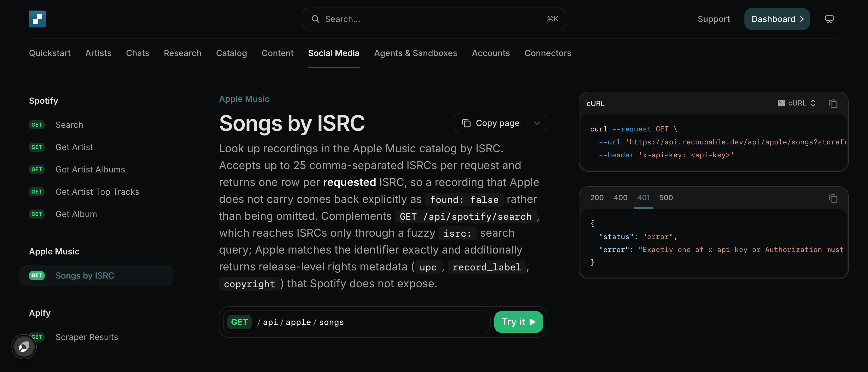Open the Research tab
This screenshot has height=372, width=868.
tap(183, 53)
